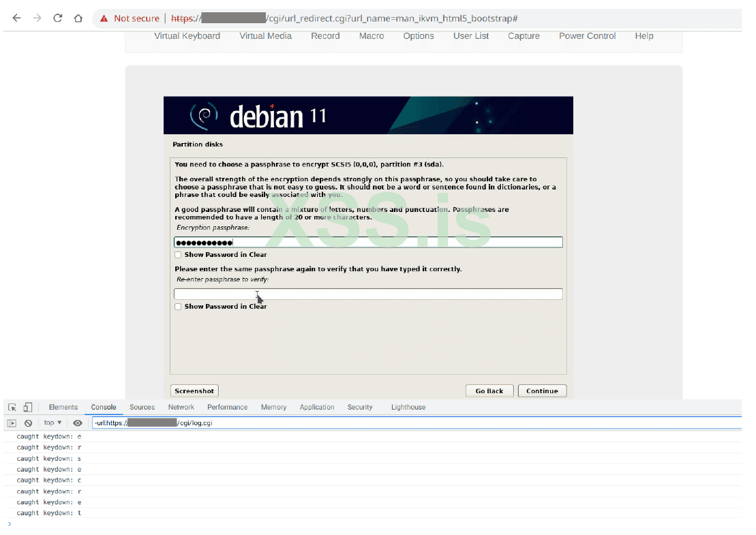The width and height of the screenshot is (756, 535).
Task: Open the Virtual Media menu
Action: tap(266, 35)
